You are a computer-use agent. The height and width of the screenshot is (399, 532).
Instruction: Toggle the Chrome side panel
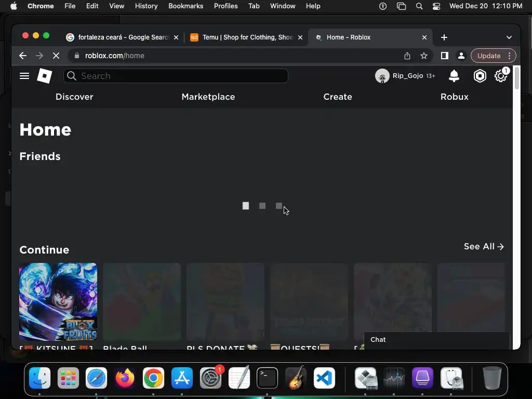445,56
